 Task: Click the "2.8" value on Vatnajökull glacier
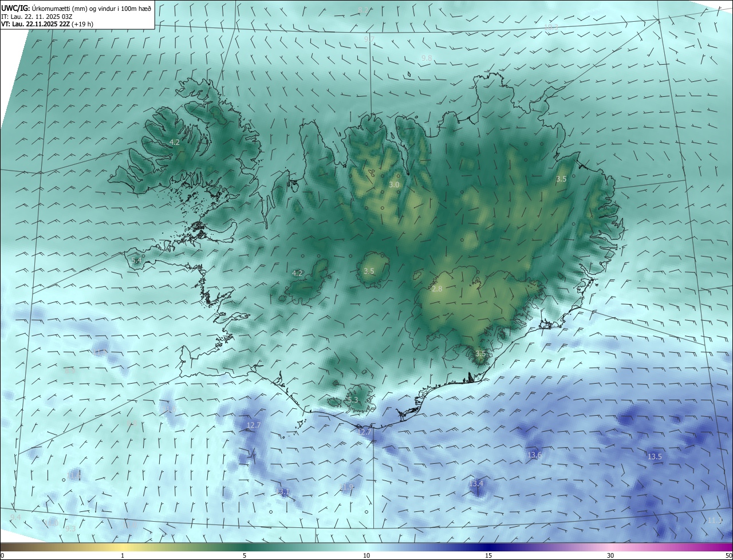437,289
